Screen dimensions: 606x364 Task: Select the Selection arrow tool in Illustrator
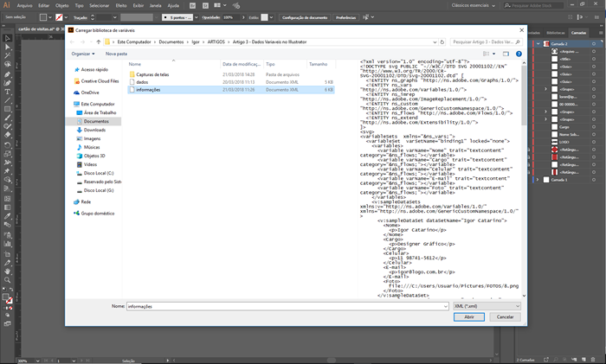point(7,38)
